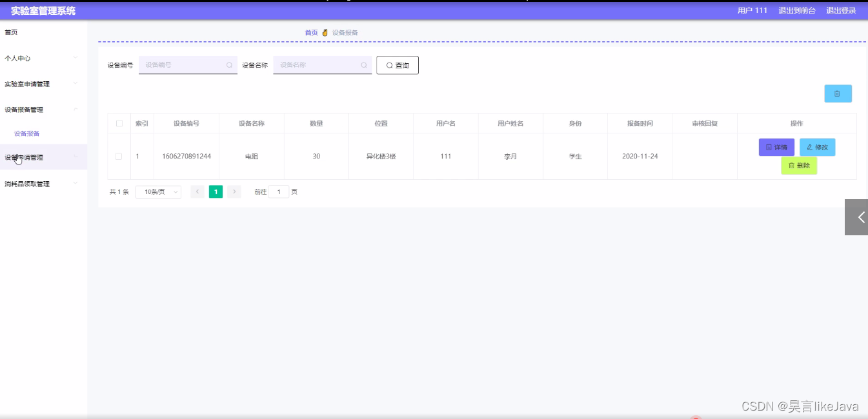Click the green 删除 button
The image size is (868, 419).
[x=799, y=166]
